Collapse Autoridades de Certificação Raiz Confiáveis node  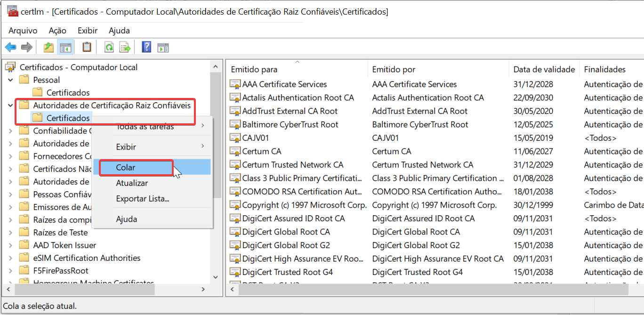tap(10, 105)
